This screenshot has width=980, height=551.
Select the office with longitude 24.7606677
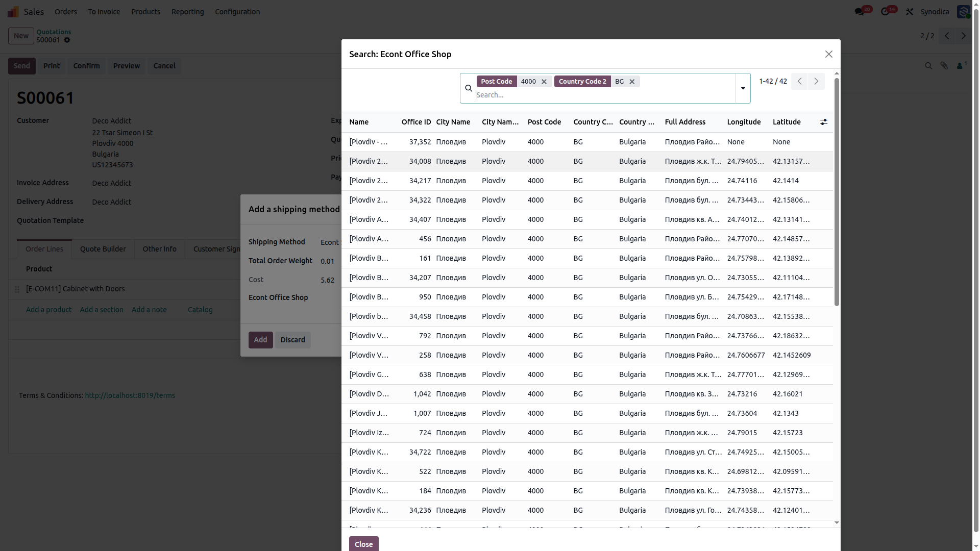(x=587, y=355)
